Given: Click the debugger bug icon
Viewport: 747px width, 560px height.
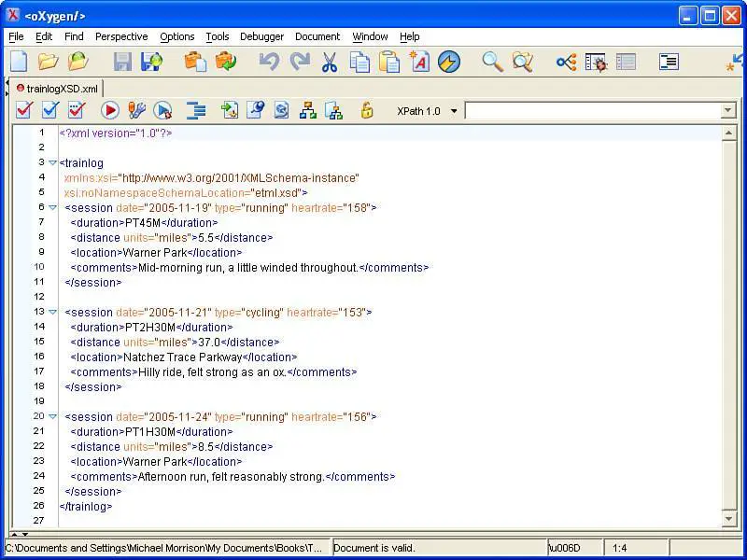Looking at the screenshot, I should [596, 62].
